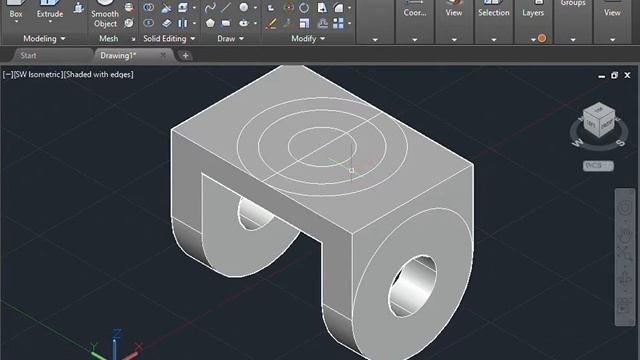Restore down the drawing viewport window
The width and height of the screenshot is (640, 360).
pyautogui.click(x=614, y=75)
